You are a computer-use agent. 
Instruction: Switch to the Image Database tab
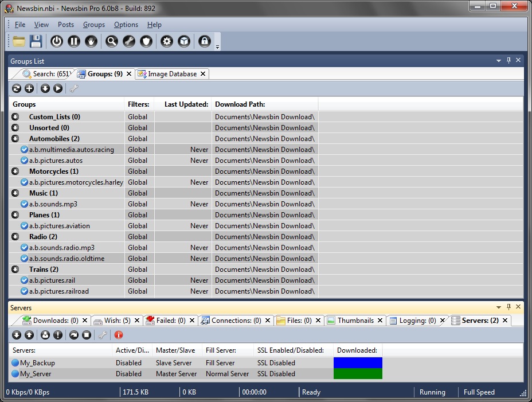click(172, 74)
